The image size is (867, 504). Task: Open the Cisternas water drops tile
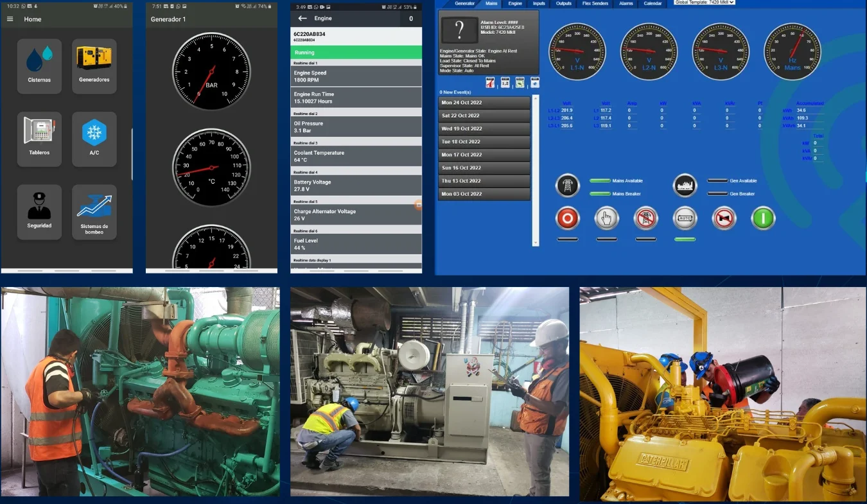39,66
